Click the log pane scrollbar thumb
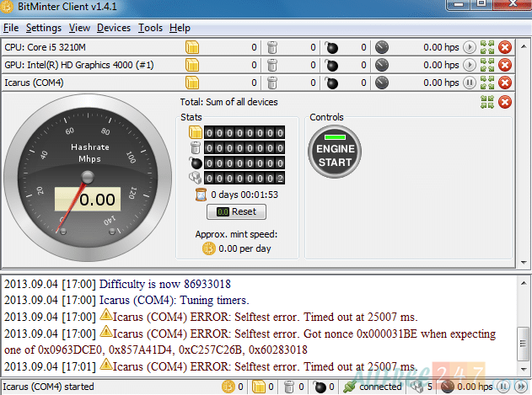Viewport: 532px width, 395px height. point(524,344)
